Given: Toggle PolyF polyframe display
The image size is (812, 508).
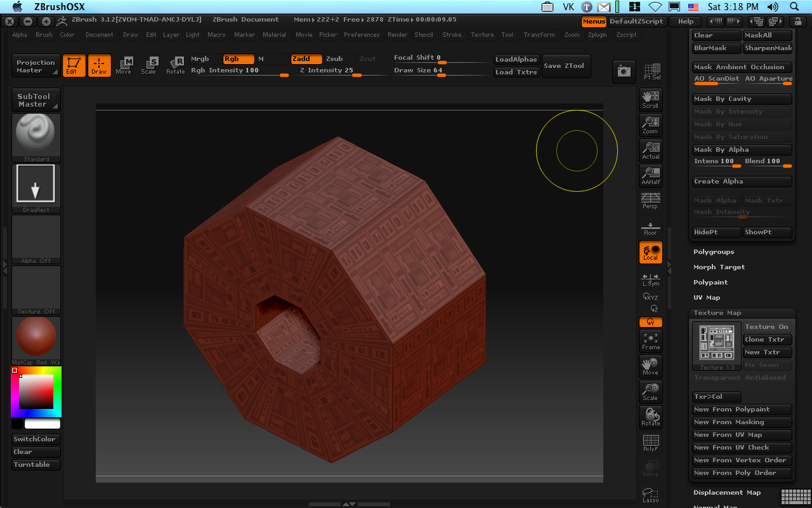Looking at the screenshot, I should 650,443.
